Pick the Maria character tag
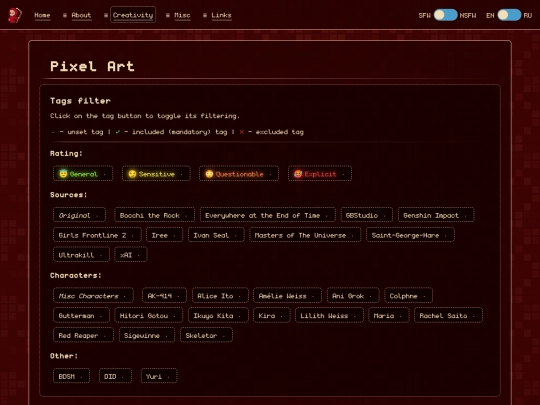540x405 pixels. tap(389, 315)
